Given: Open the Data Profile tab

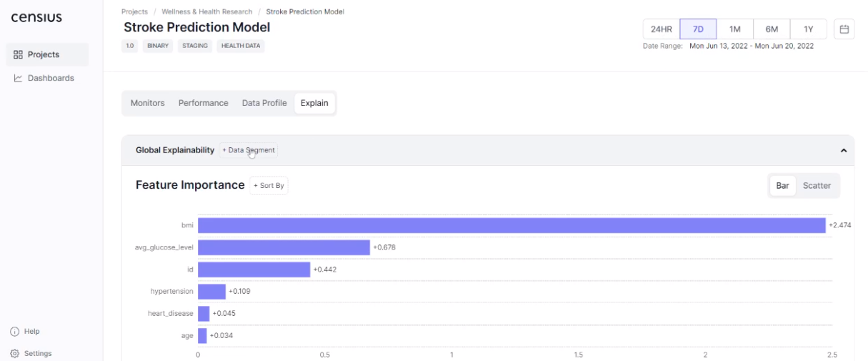Looking at the screenshot, I should pyautogui.click(x=264, y=103).
